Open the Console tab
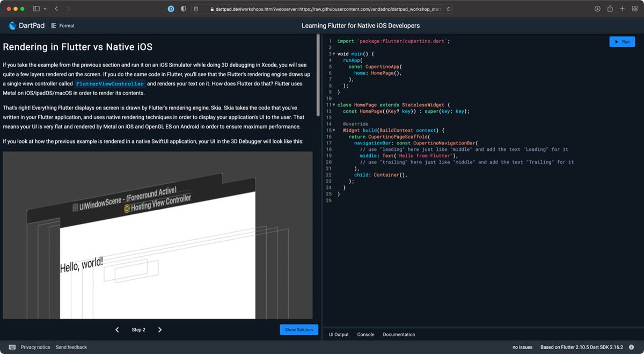 [x=365, y=335]
